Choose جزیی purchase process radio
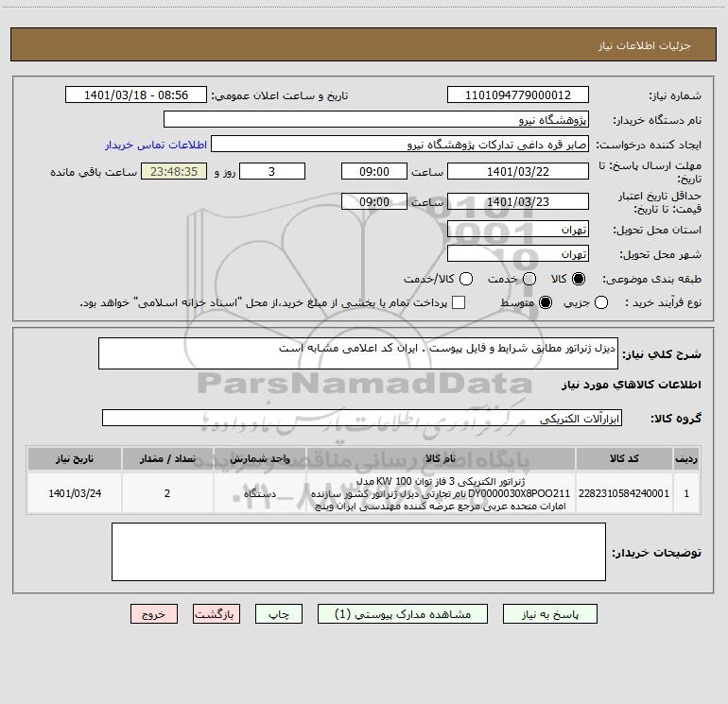This screenshot has width=728, height=704. click(601, 302)
